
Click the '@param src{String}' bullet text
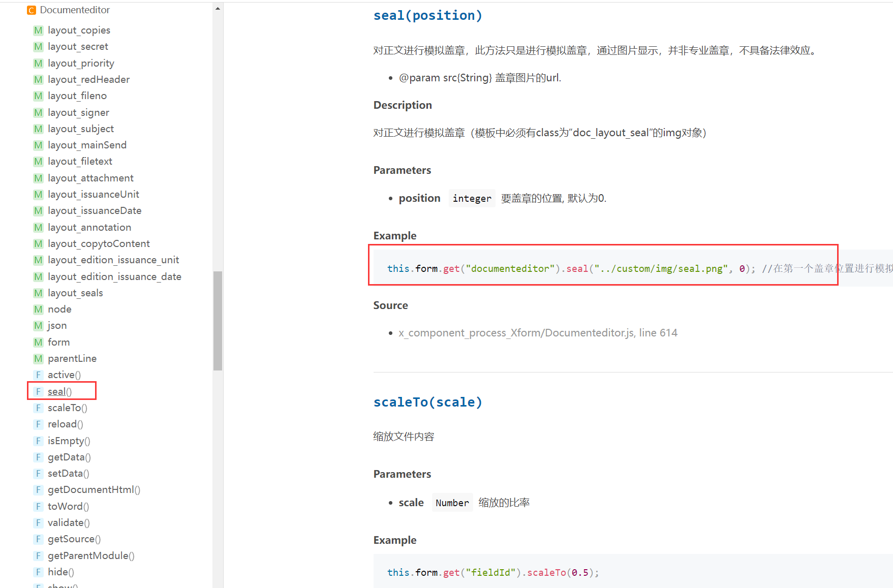[x=480, y=78]
